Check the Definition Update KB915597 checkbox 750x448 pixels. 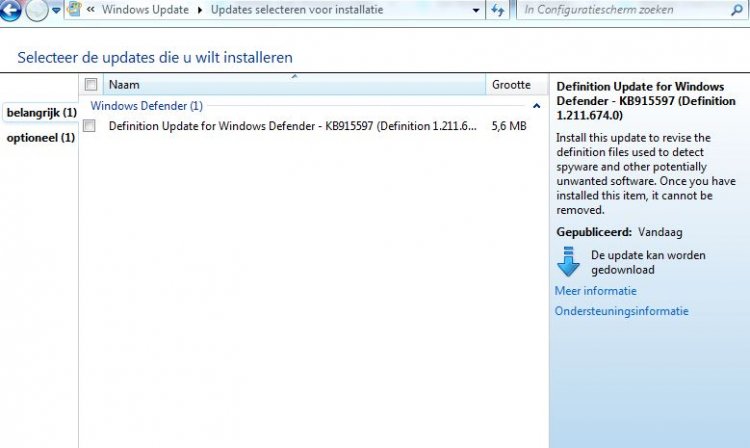[x=91, y=126]
